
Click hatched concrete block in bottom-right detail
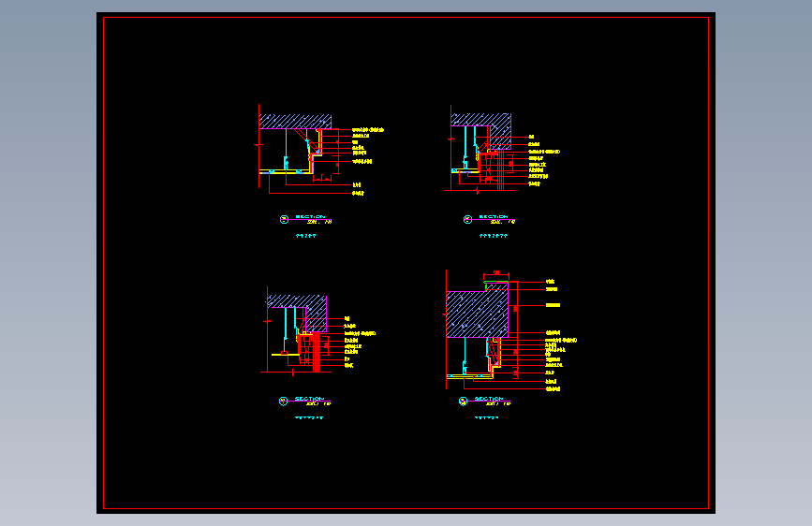click(x=477, y=314)
